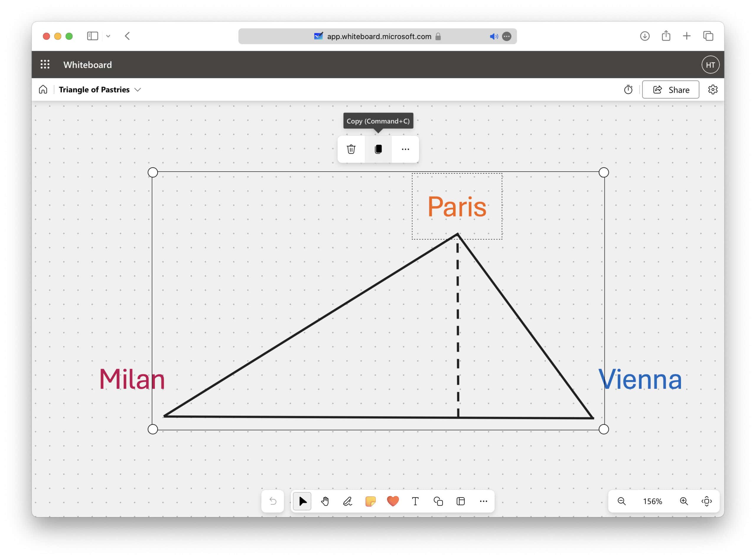This screenshot has width=756, height=559.
Task: Open a new Safari tab
Action: (x=686, y=36)
